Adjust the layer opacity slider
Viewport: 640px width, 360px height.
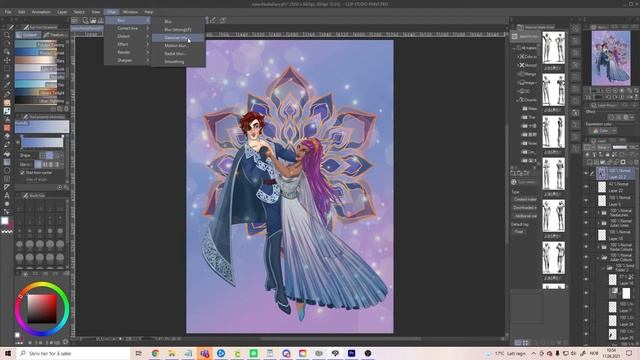coord(620,147)
